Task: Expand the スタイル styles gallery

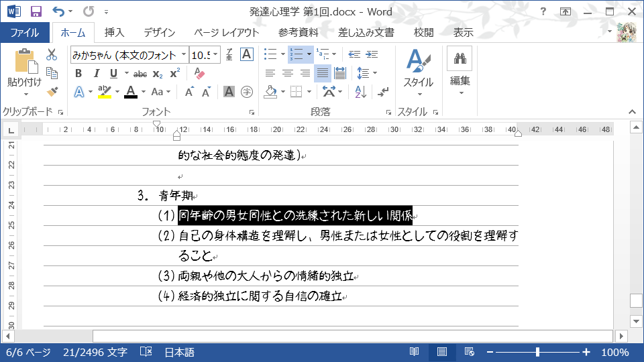Action: [418, 73]
